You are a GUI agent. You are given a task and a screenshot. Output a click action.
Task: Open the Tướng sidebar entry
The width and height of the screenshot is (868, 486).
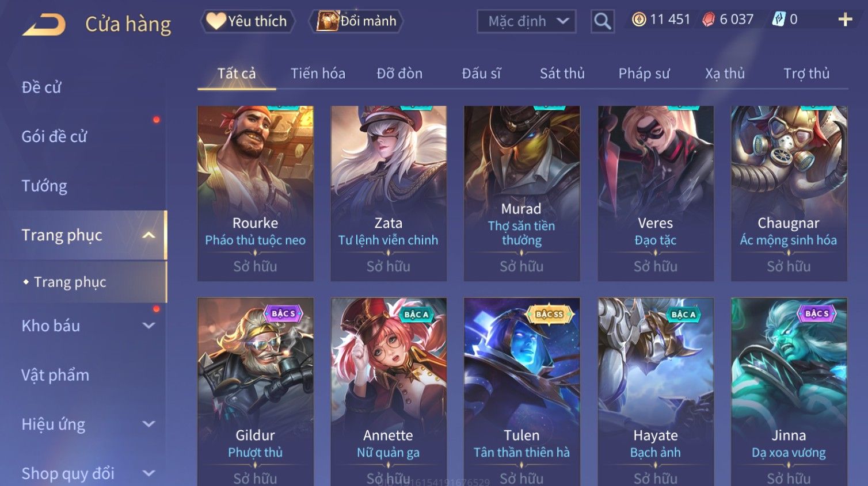pyautogui.click(x=44, y=186)
